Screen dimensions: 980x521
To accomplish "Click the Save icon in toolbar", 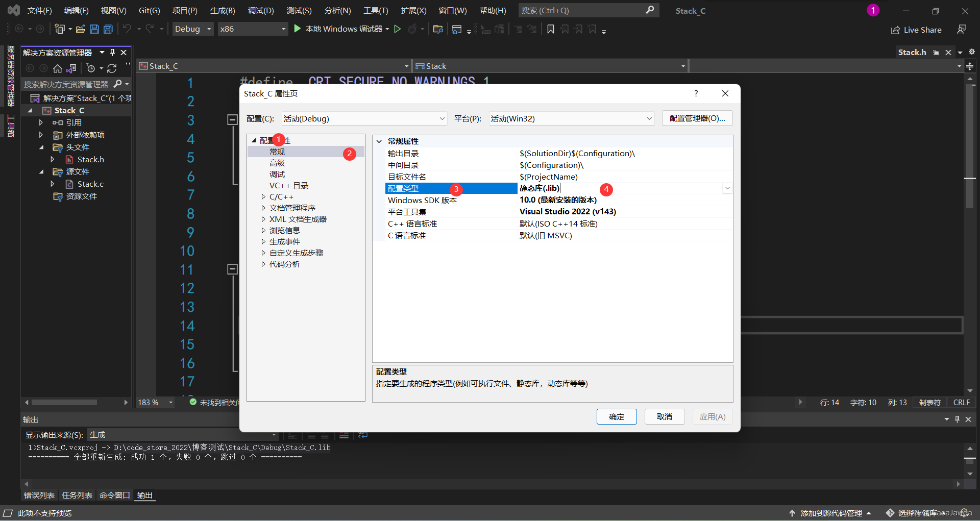I will tap(94, 29).
